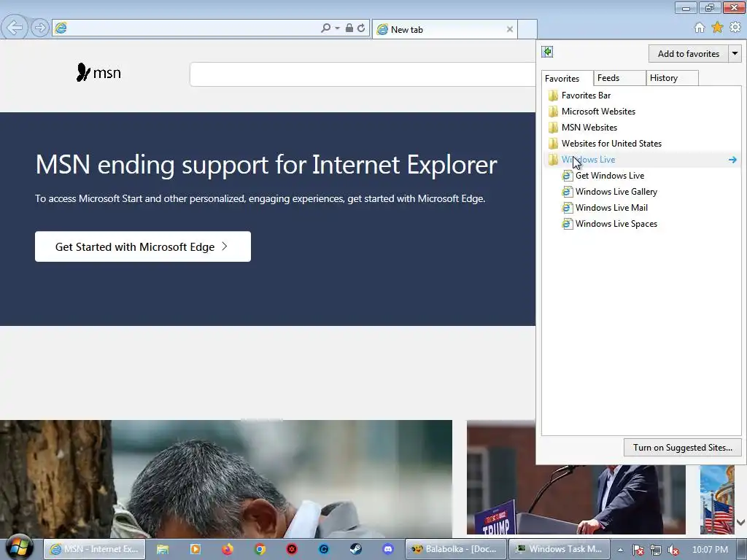Click Add to favorites button

coord(688,54)
